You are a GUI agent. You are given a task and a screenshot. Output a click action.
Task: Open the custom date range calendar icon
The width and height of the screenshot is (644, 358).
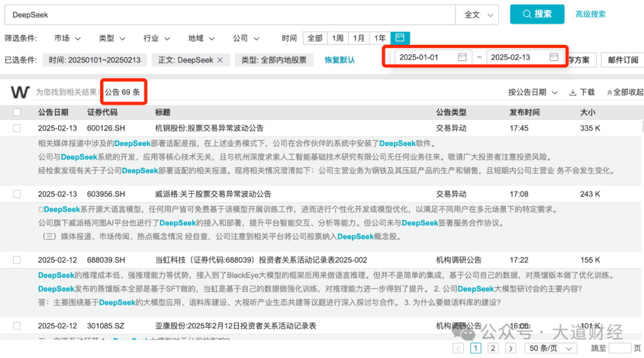coord(400,37)
